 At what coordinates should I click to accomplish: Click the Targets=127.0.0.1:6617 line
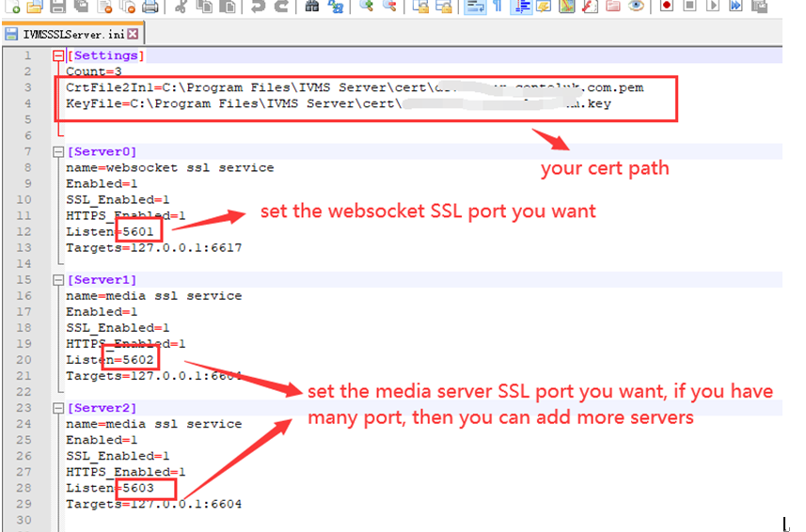153,247
